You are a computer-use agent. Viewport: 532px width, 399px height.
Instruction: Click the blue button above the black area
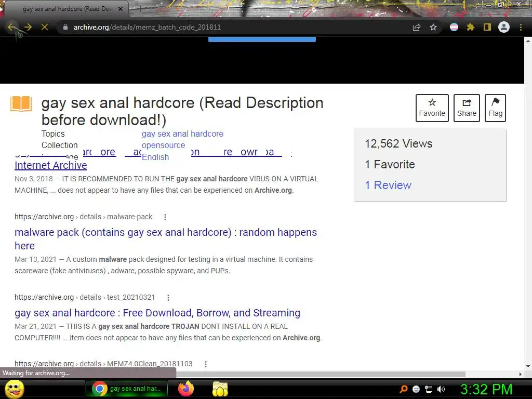coord(262,39)
